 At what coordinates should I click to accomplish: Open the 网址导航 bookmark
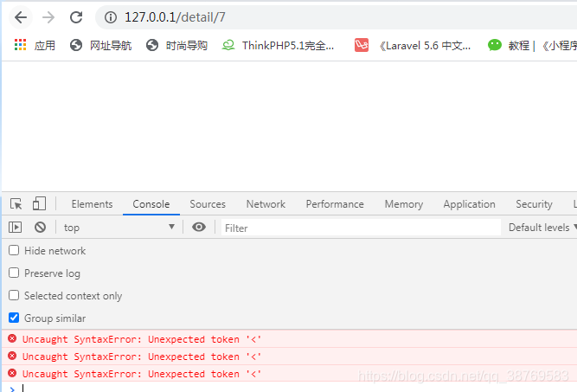click(x=100, y=45)
